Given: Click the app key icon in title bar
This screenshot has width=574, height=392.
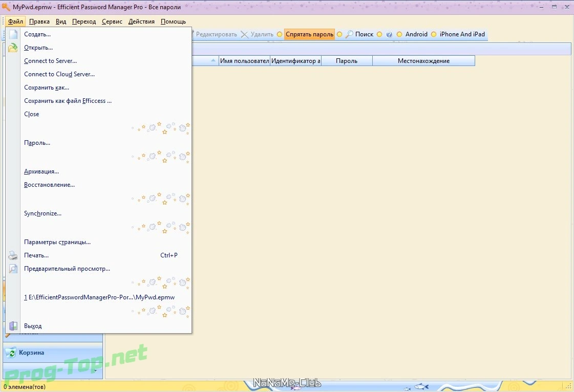Looking at the screenshot, I should click(x=6, y=7).
